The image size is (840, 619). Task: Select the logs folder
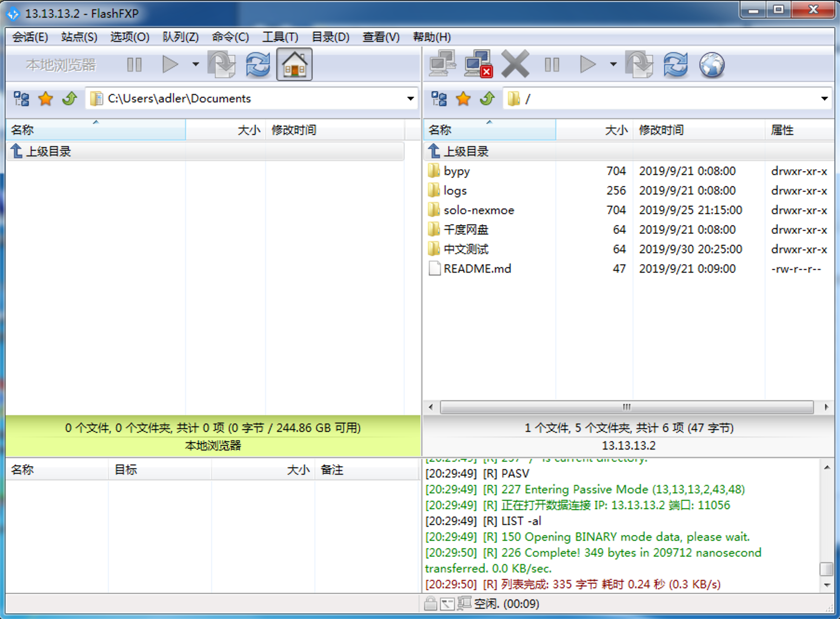click(x=629, y=190)
